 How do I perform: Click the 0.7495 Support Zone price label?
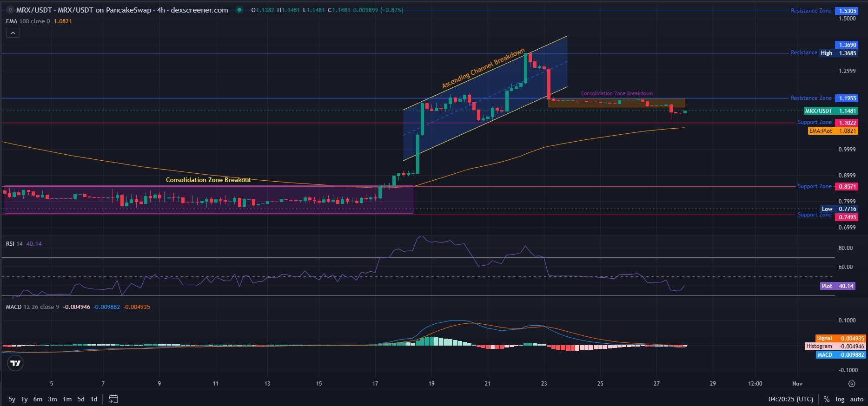pos(847,217)
